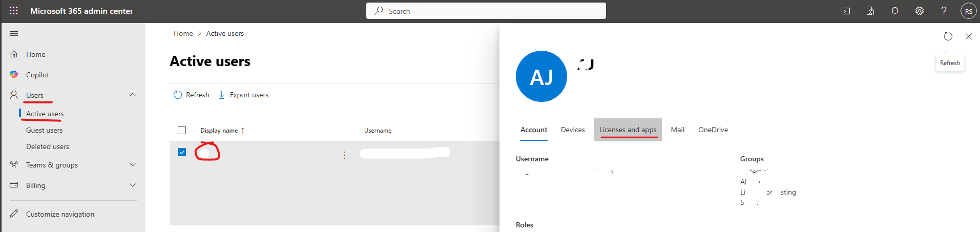This screenshot has width=980, height=232.
Task: Click the Billing card icon
Action: point(14,185)
